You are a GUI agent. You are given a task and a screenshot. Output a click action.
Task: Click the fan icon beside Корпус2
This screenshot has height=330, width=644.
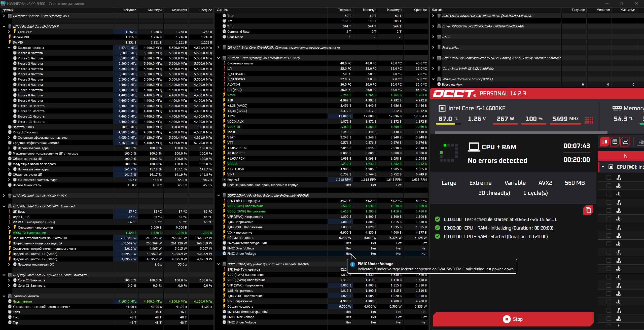[224, 180]
